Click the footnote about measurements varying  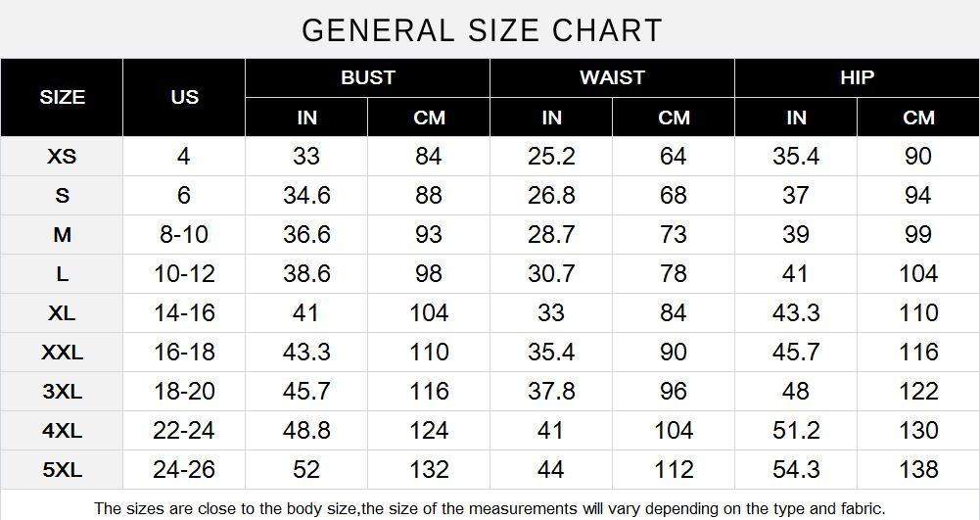pos(490,509)
